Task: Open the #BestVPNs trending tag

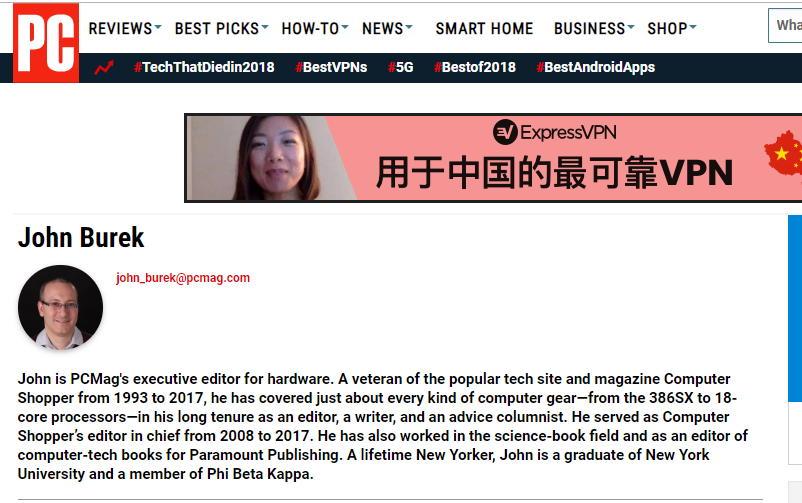Action: [x=331, y=68]
